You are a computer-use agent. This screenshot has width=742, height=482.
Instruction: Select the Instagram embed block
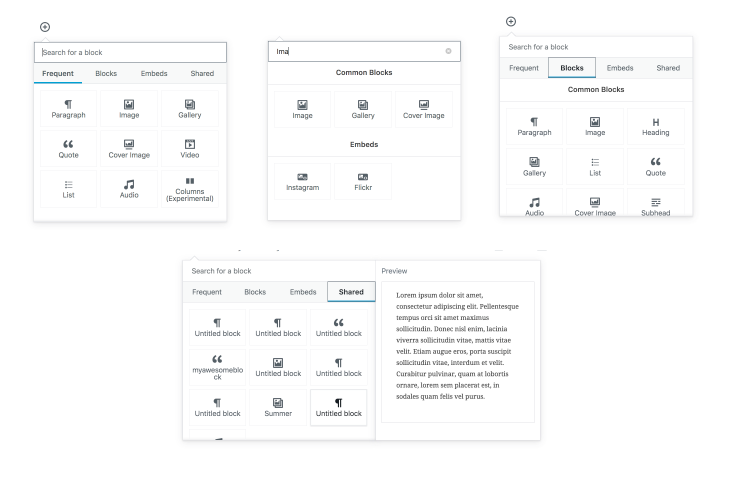coord(302,182)
